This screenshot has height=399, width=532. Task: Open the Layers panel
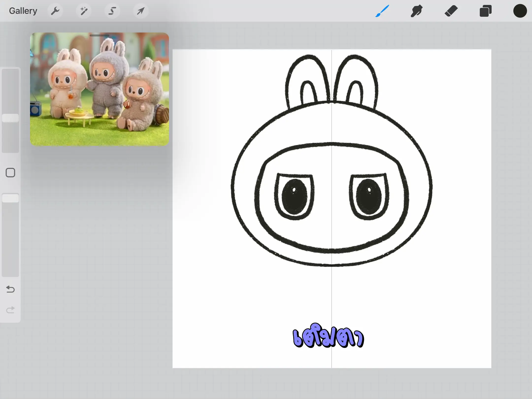(x=485, y=11)
